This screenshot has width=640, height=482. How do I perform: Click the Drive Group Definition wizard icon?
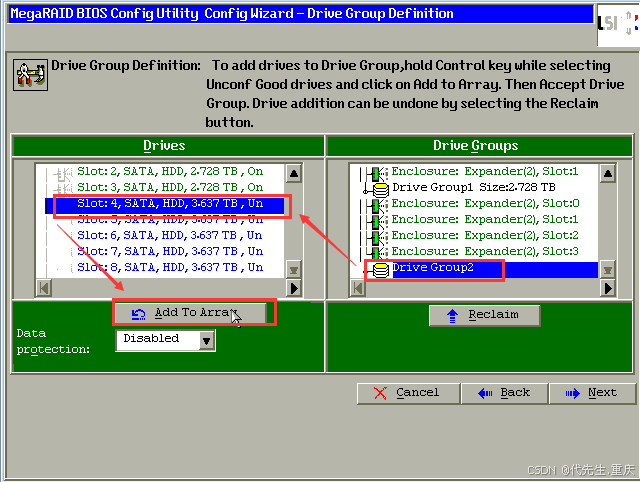tap(30, 75)
